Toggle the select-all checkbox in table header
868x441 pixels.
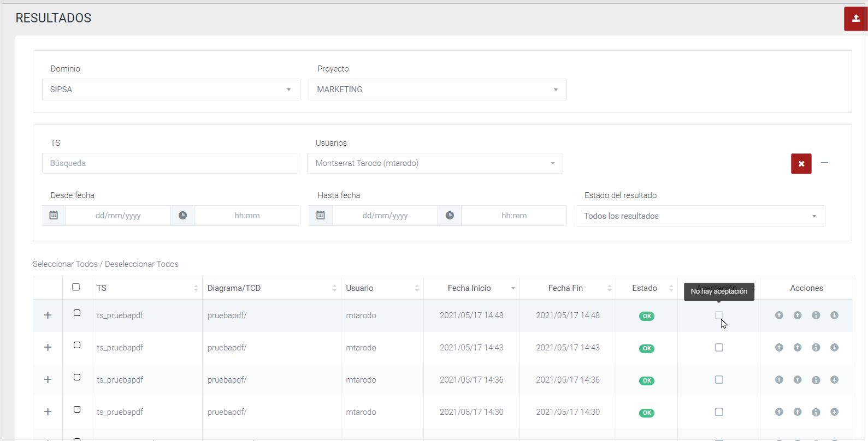click(76, 287)
